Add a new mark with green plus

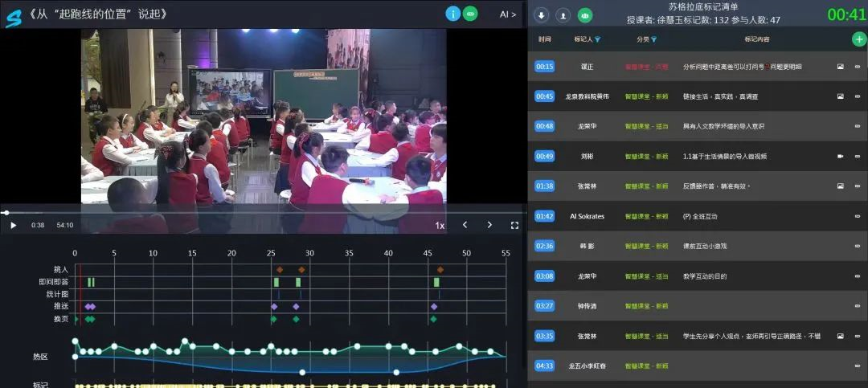(859, 39)
